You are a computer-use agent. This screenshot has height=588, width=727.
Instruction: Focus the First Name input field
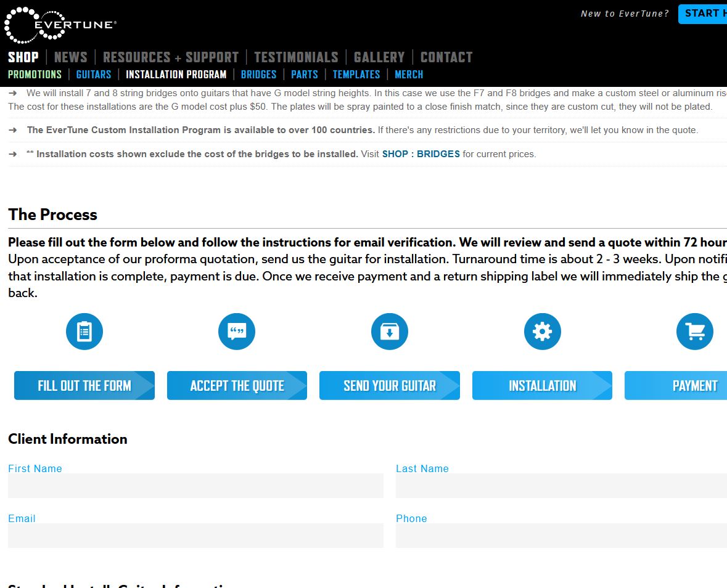(195, 486)
